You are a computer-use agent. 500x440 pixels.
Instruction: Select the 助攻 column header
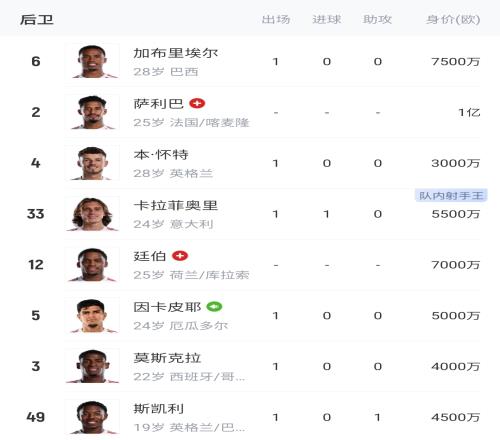377,20
